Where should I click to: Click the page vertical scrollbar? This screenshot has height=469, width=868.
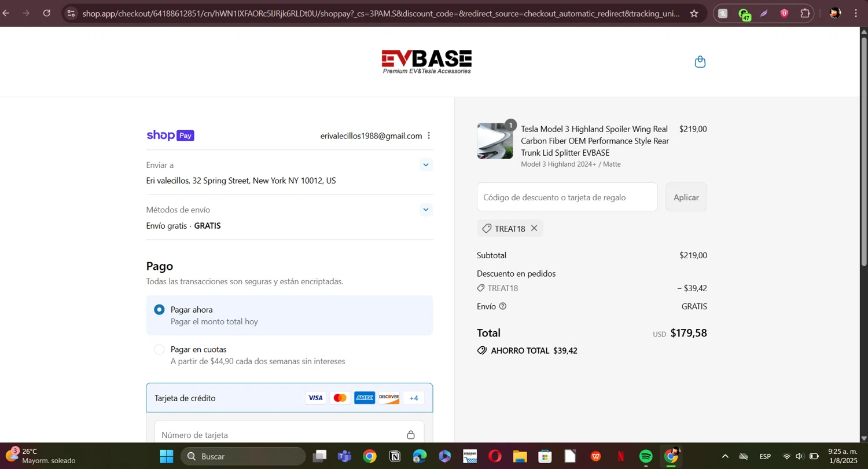pos(864,151)
